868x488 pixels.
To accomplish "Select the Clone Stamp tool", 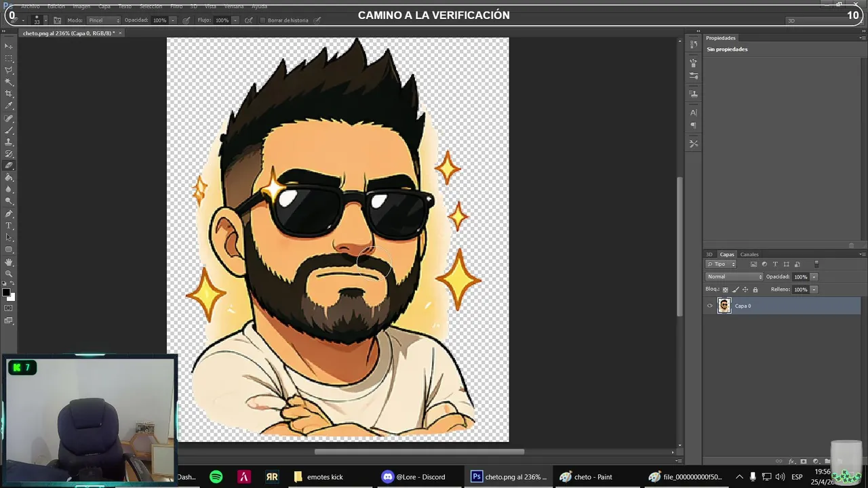I will (x=9, y=142).
